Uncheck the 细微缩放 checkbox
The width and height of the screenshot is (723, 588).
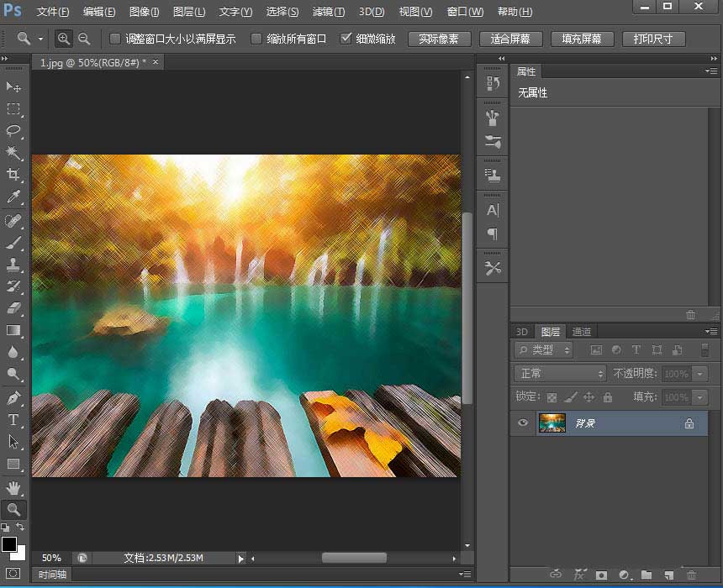[346, 38]
